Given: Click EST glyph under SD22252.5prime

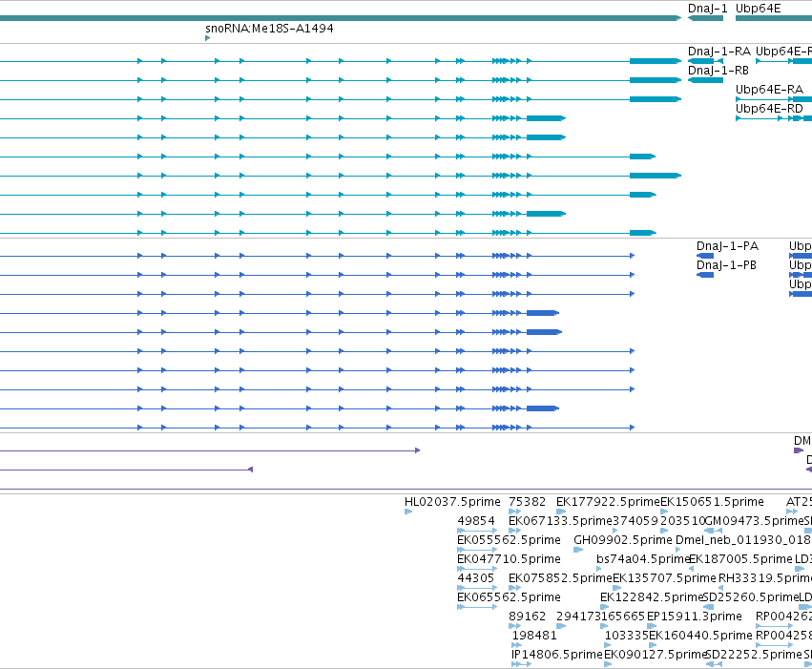Looking at the screenshot, I should [x=714, y=664].
